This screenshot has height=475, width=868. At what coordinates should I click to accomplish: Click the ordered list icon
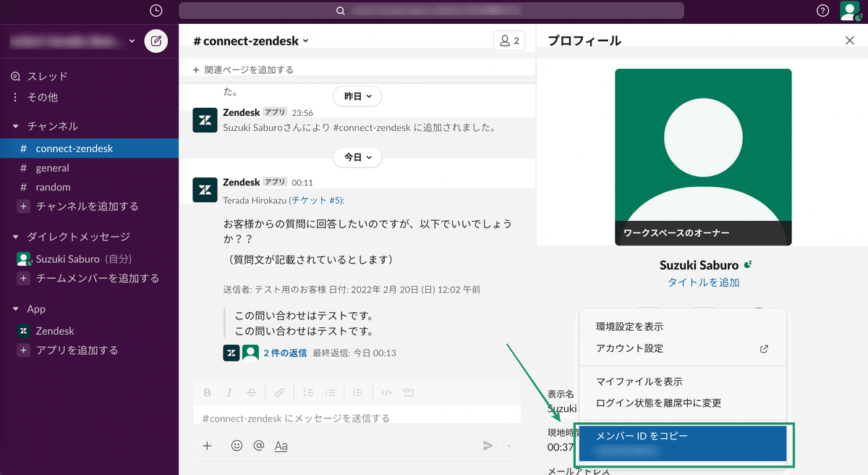(308, 392)
